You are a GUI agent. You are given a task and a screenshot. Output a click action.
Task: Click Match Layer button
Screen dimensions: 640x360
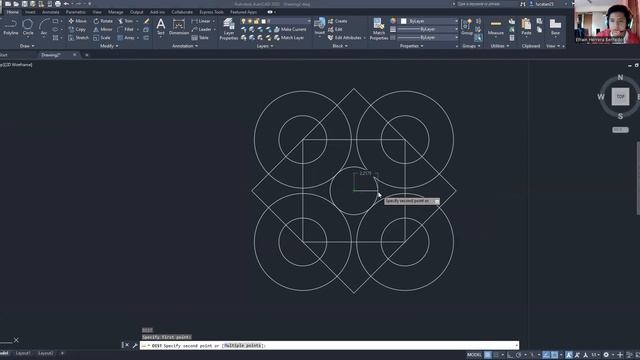289,38
